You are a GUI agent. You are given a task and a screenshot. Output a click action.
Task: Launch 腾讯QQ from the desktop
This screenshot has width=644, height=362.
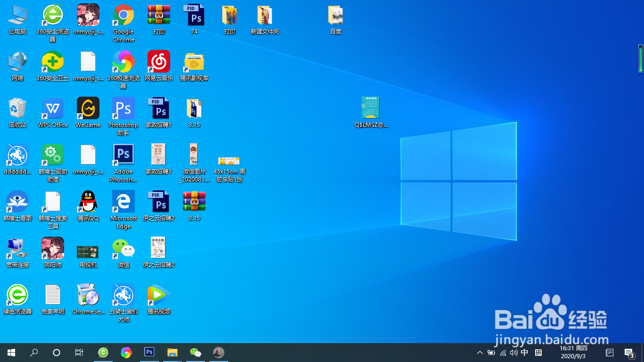click(88, 206)
